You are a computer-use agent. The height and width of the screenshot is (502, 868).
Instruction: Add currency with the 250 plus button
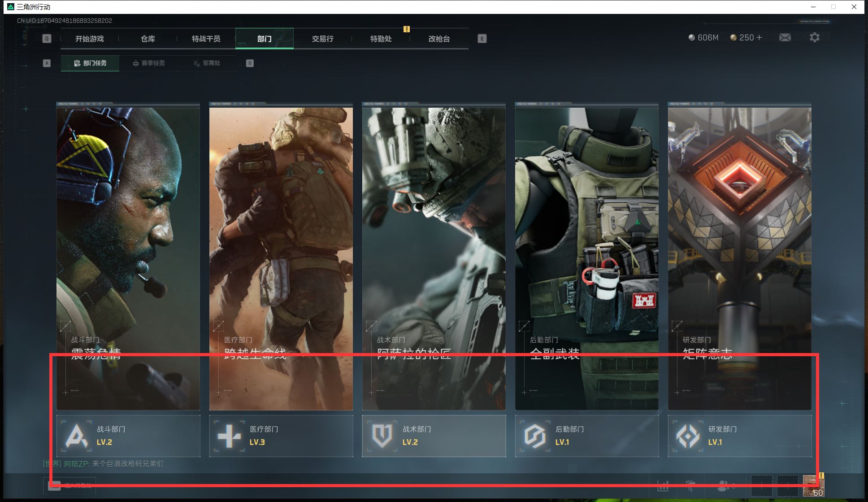pyautogui.click(x=759, y=38)
